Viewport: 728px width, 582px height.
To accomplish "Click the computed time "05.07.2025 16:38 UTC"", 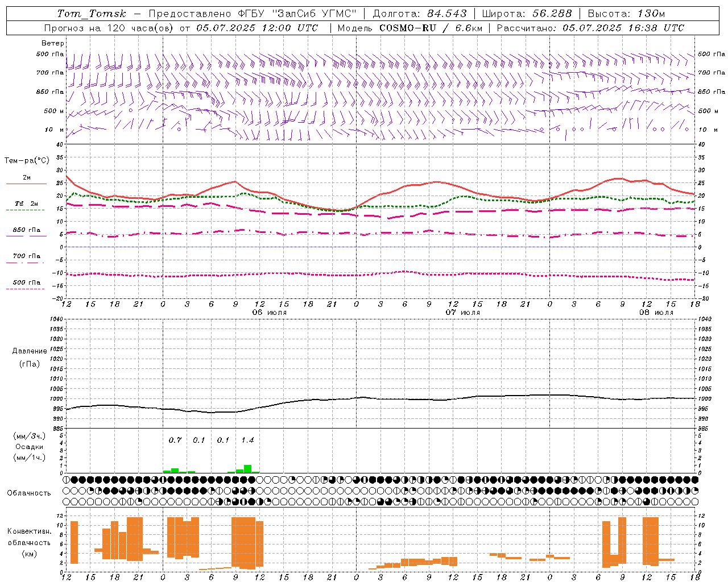I will pyautogui.click(x=623, y=28).
